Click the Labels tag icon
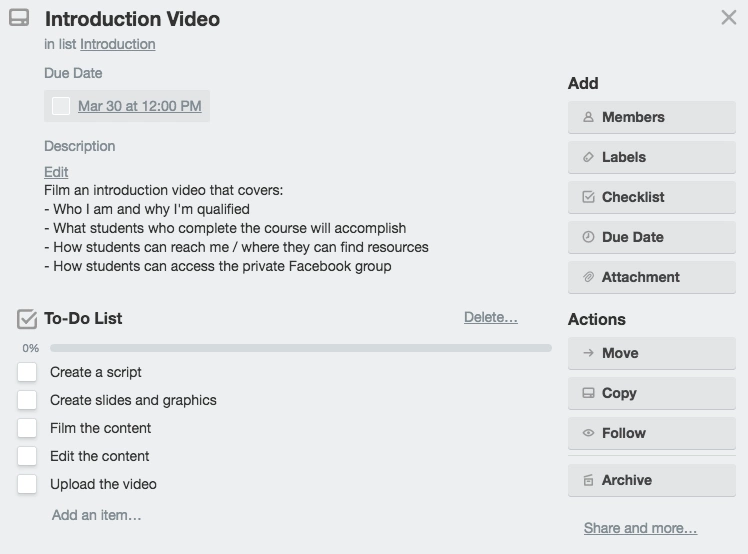The width and height of the screenshot is (748, 554). pos(588,157)
